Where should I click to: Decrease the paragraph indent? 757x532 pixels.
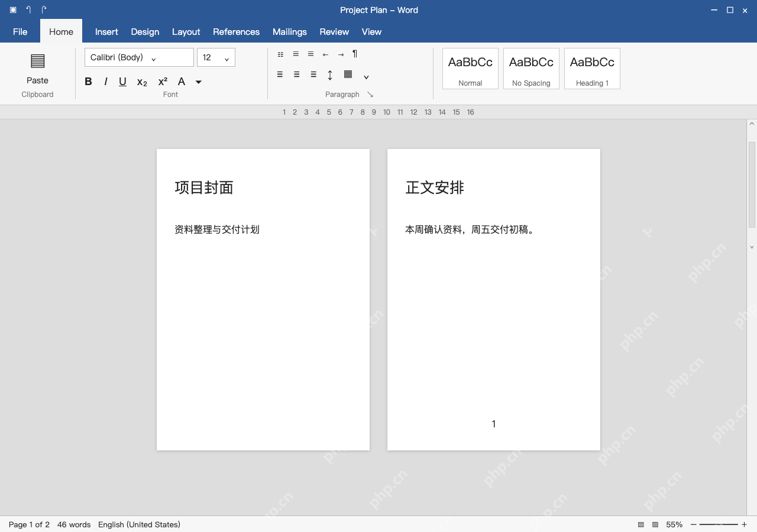pos(325,54)
